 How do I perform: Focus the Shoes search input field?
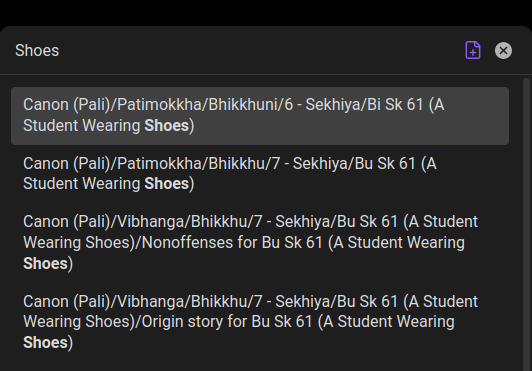coord(234,51)
